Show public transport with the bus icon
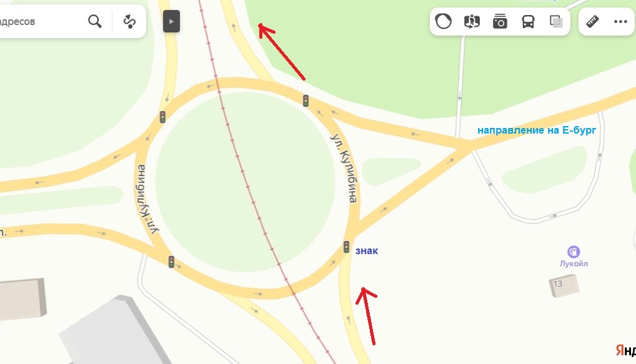 [x=528, y=21]
